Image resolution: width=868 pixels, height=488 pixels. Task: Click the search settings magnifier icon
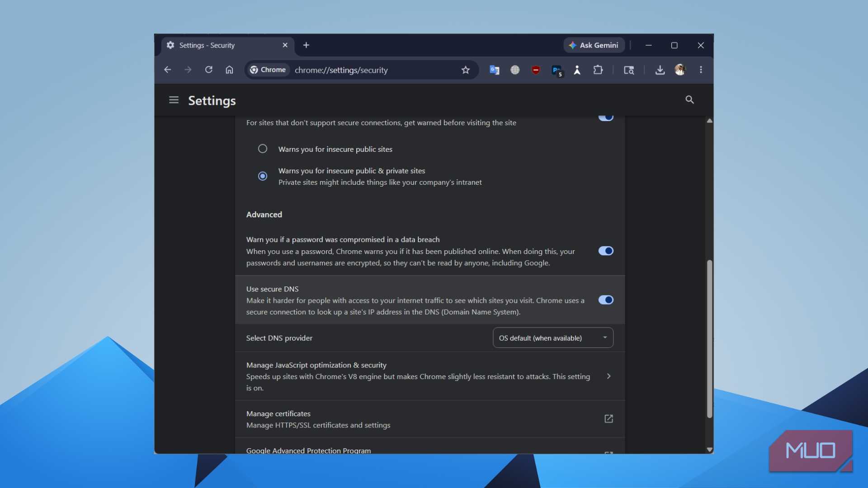click(689, 100)
